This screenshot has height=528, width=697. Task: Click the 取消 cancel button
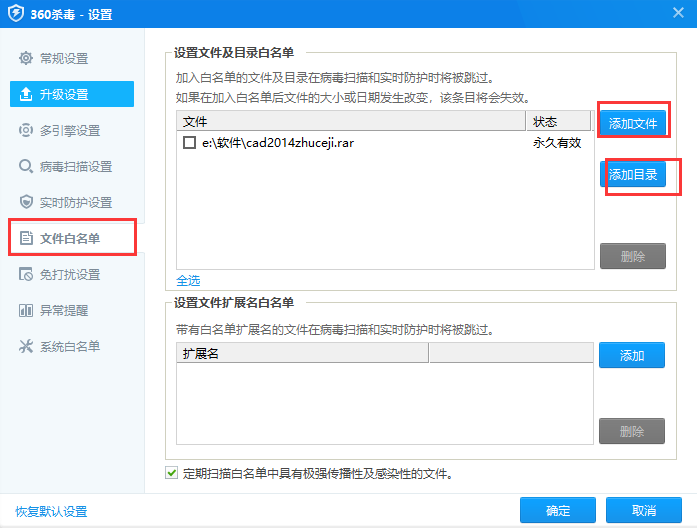(x=643, y=511)
